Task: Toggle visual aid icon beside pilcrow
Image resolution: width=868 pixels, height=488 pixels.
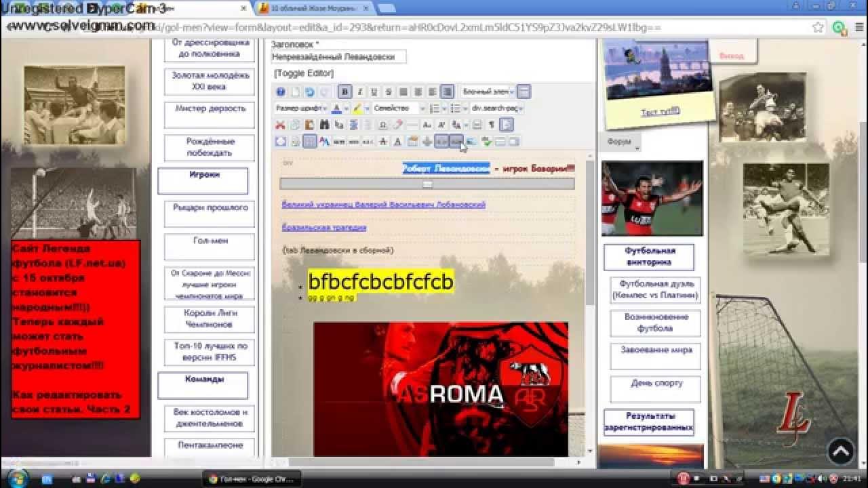Action: click(507, 125)
